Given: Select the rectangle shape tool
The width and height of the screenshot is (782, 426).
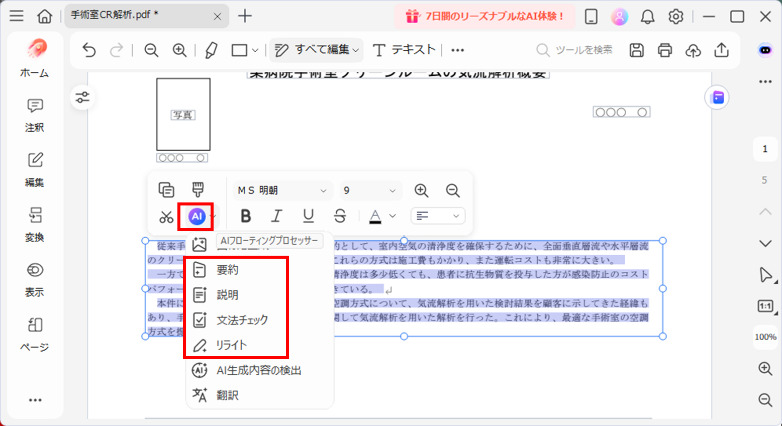Looking at the screenshot, I should pyautogui.click(x=239, y=50).
